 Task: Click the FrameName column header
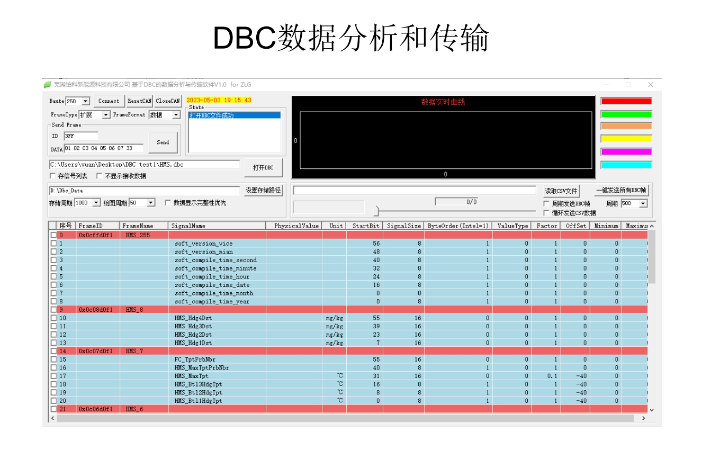pos(144,226)
